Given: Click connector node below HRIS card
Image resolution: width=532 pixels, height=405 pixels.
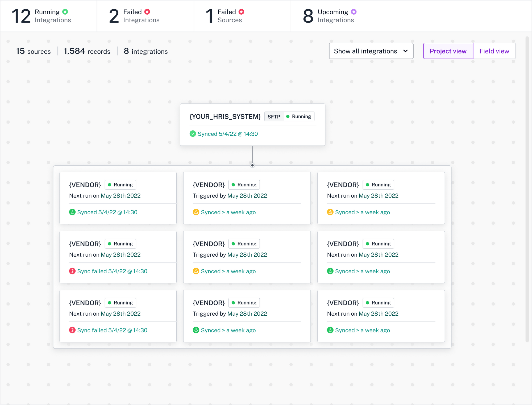Looking at the screenshot, I should tap(252, 165).
